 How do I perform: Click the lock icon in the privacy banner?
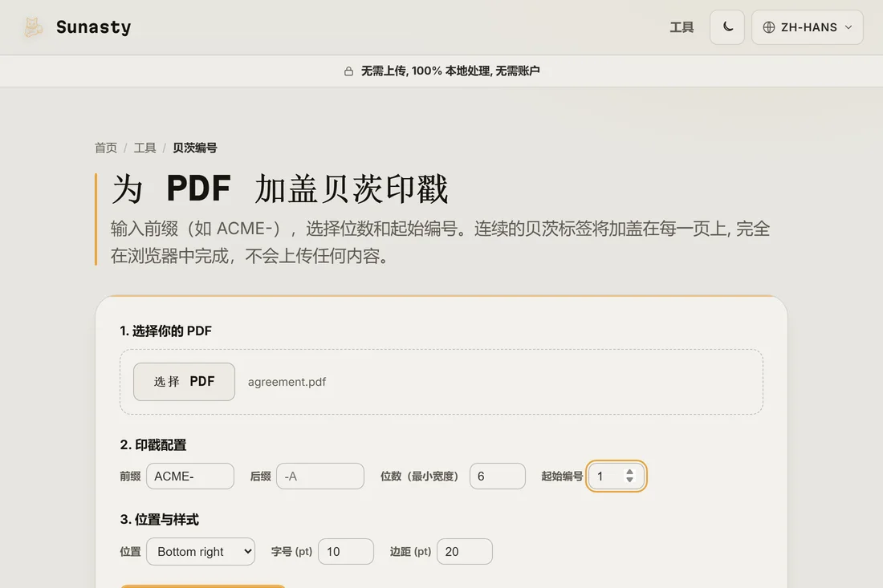click(348, 71)
